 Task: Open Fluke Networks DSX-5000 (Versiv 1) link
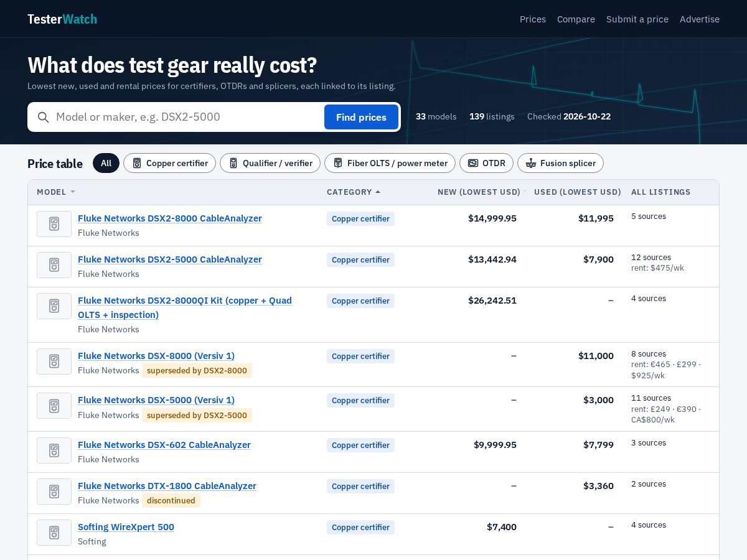(156, 400)
